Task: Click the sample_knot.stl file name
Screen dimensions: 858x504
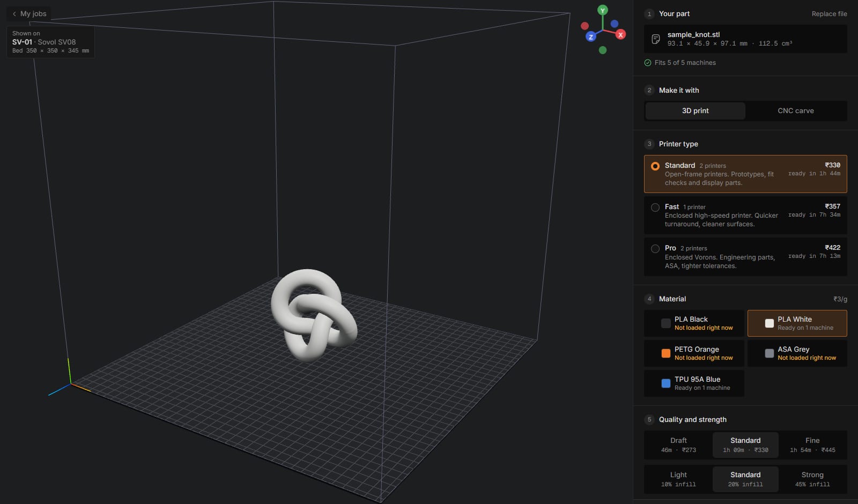Action: click(693, 34)
